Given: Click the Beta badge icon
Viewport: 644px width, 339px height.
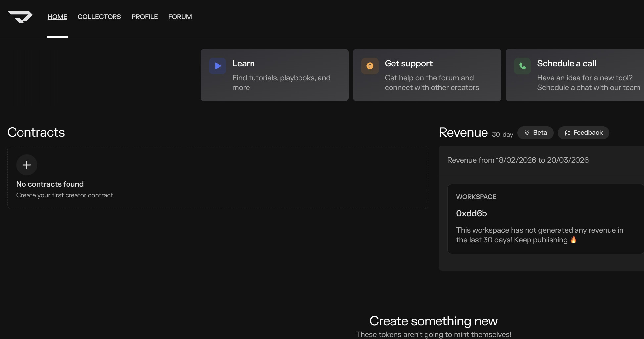Looking at the screenshot, I should [x=527, y=133].
